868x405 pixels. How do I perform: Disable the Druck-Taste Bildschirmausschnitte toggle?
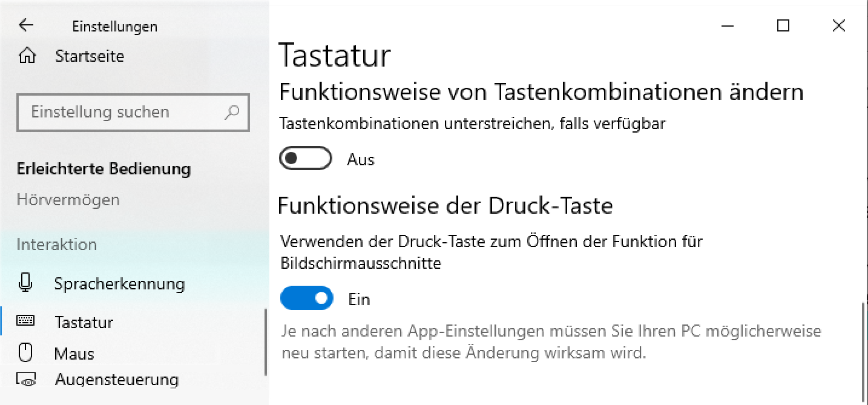tap(307, 298)
